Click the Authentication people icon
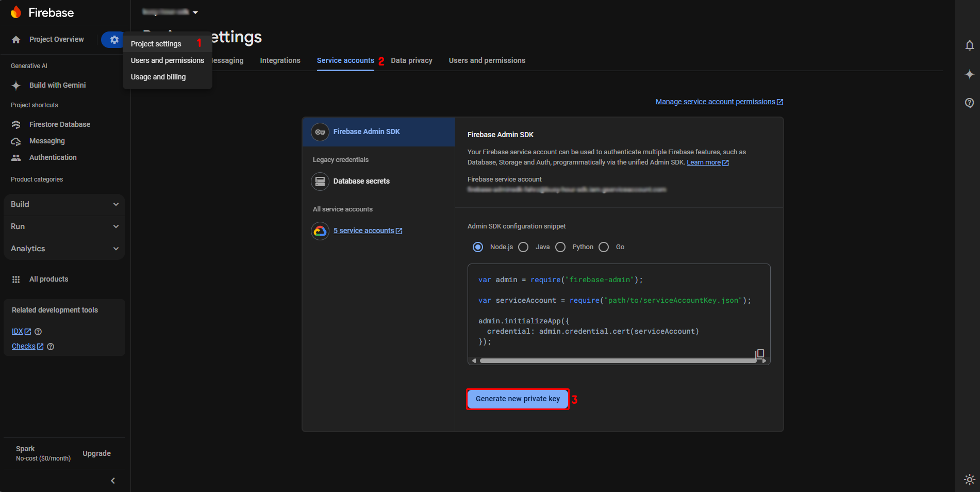The height and width of the screenshot is (492, 980). (x=16, y=158)
